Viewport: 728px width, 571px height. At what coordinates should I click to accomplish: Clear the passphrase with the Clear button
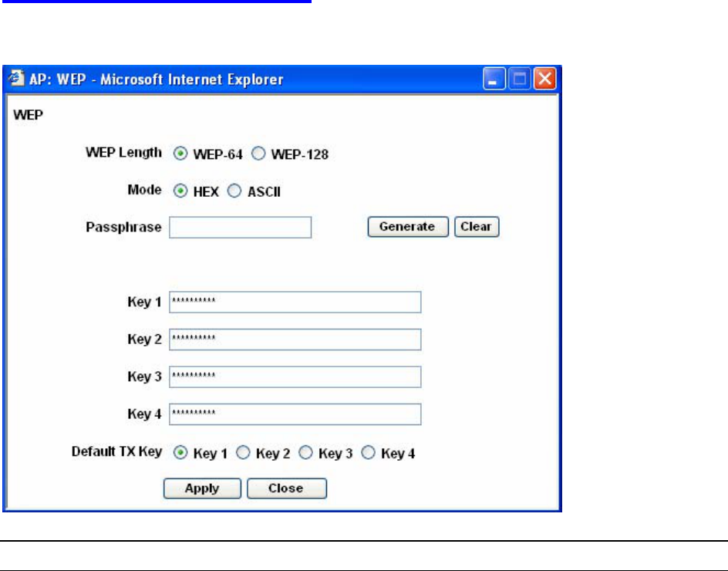point(477,227)
